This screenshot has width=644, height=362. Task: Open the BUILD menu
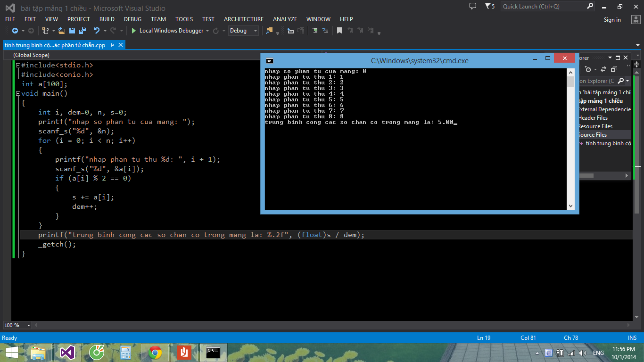tap(107, 19)
